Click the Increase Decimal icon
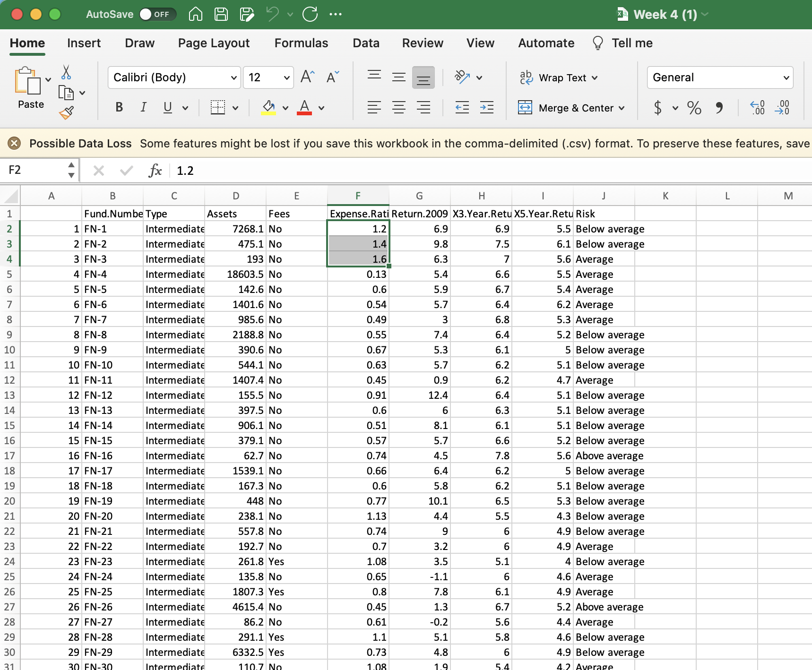Image resolution: width=812 pixels, height=670 pixels. [757, 108]
